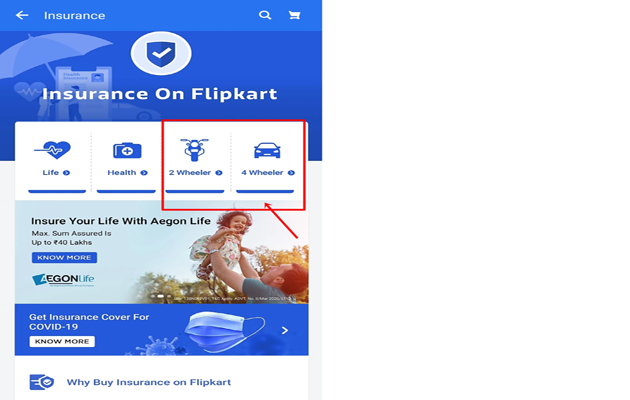Open the Aegon Life banner image
Image resolution: width=630 pixels, height=400 pixels.
[162, 252]
